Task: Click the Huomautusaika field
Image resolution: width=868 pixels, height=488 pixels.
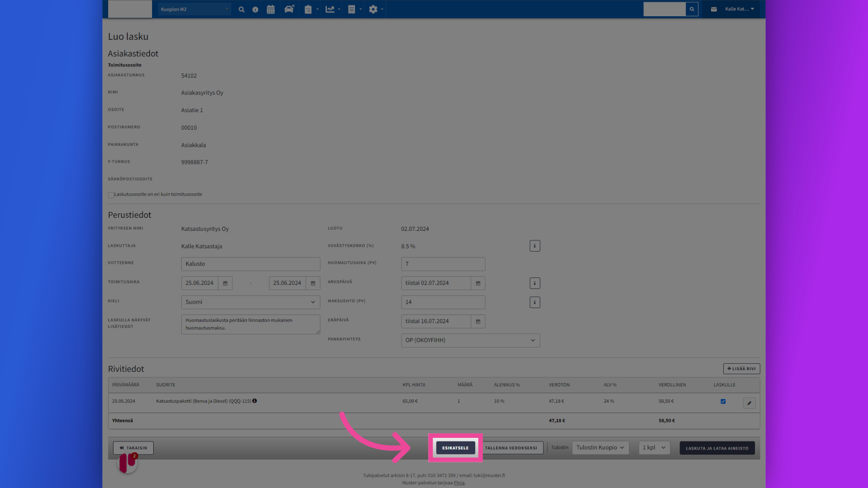Action: (443, 264)
